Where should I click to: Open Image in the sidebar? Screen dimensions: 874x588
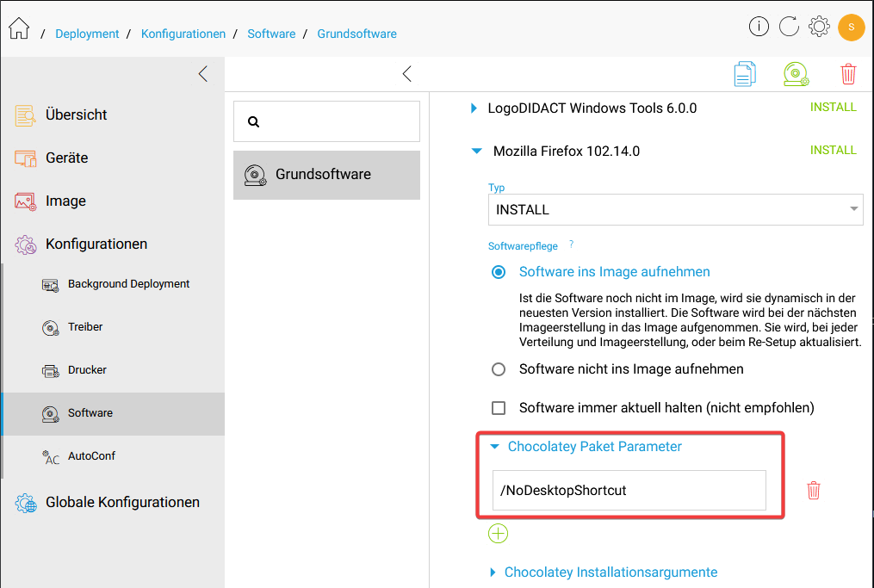[x=65, y=201]
